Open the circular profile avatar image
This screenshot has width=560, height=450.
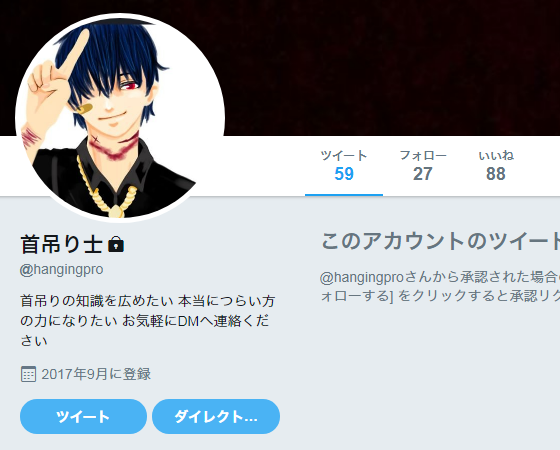pyautogui.click(x=120, y=118)
